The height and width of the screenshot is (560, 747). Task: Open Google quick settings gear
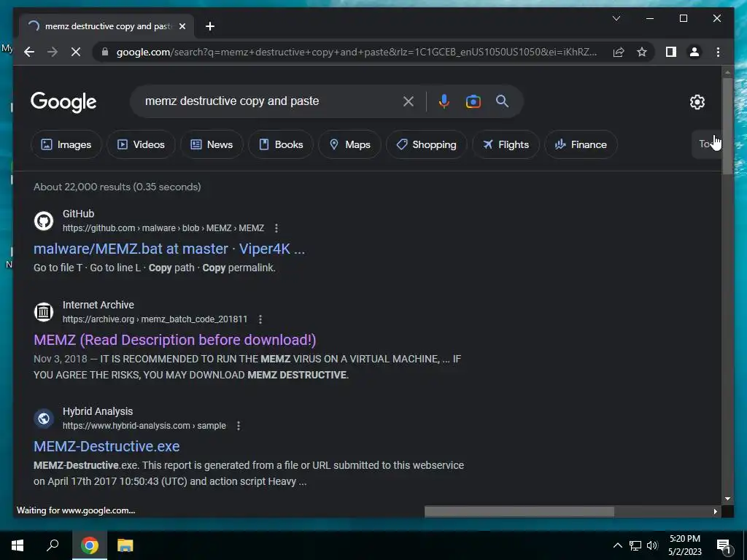tap(697, 102)
